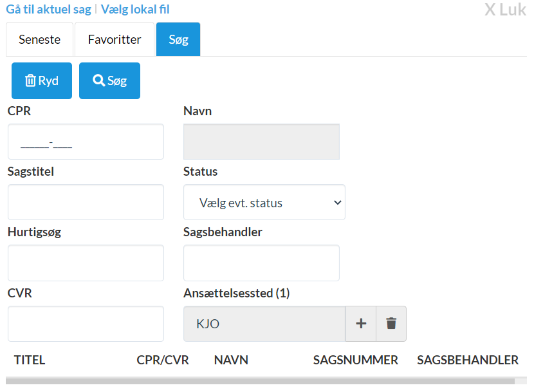Screen dimensions: 534x392
Task: Click the CVR input field
Action: 86,324
